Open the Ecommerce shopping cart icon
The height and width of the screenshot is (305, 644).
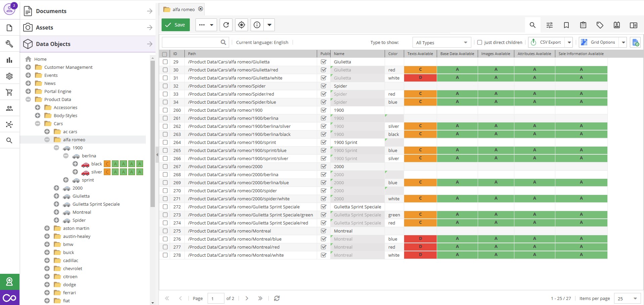coord(9,92)
